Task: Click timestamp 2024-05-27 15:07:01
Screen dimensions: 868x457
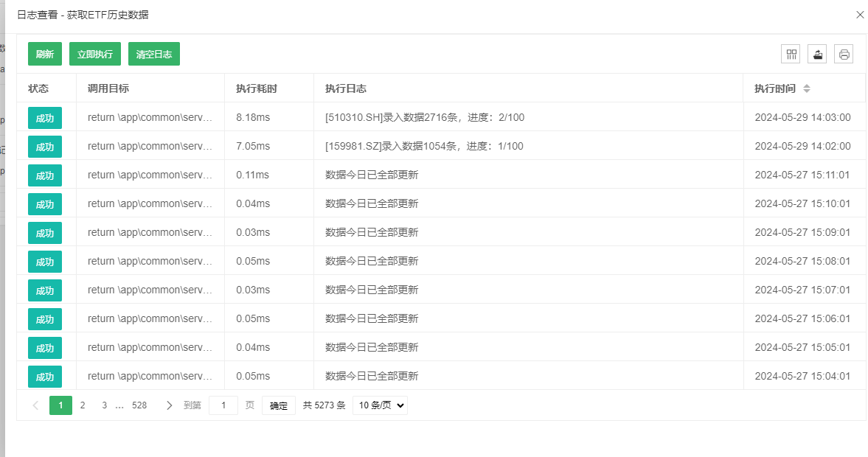Action: coord(802,290)
